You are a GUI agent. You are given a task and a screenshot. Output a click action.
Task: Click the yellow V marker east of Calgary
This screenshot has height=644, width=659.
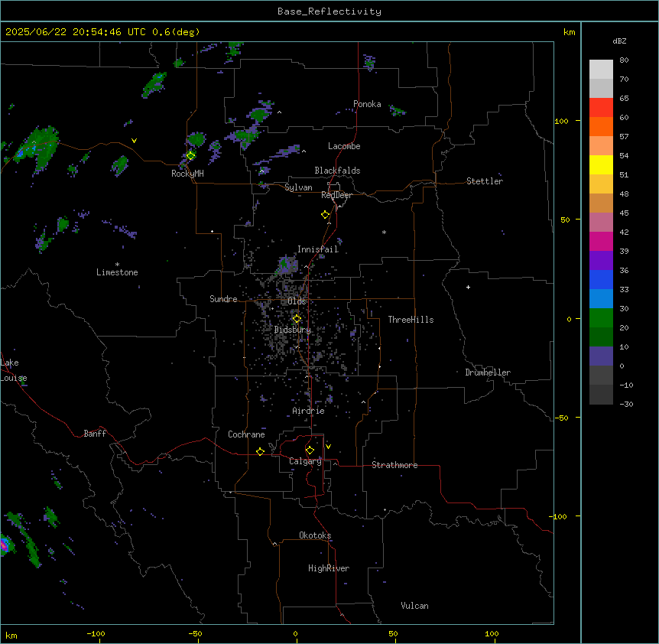coord(328,447)
